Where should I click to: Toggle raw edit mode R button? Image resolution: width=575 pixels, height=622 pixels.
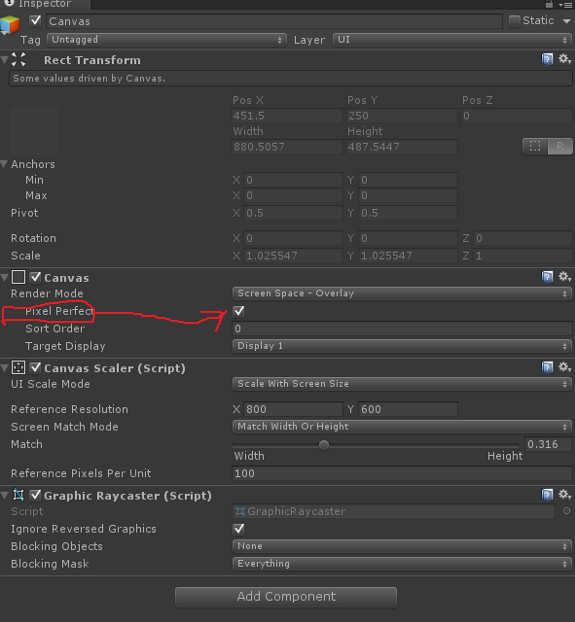[560, 146]
